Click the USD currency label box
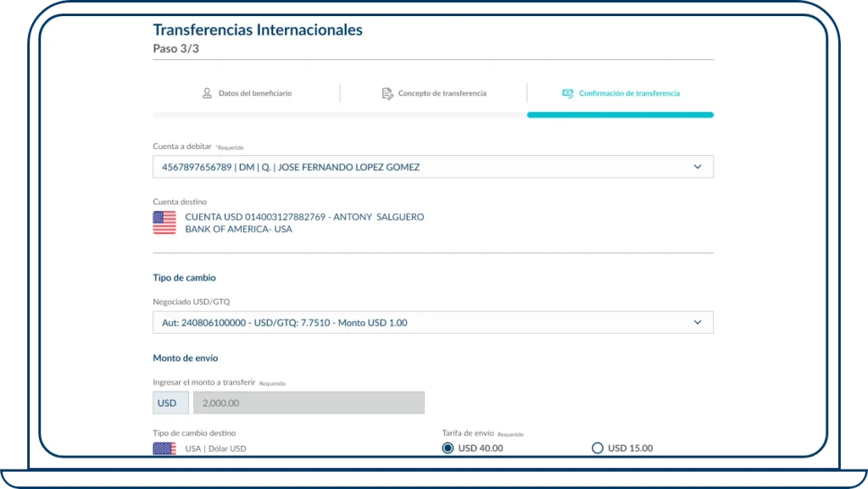The height and width of the screenshot is (489, 868). point(170,402)
